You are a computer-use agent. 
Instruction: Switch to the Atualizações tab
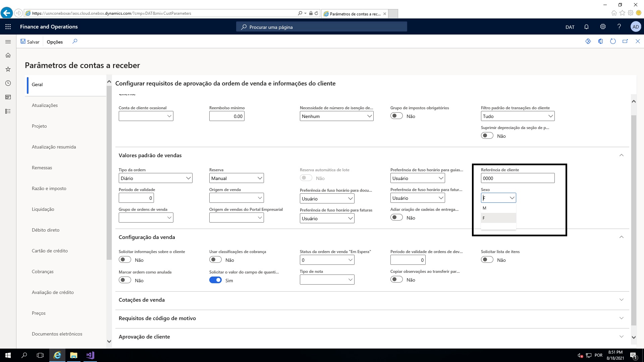click(x=45, y=105)
